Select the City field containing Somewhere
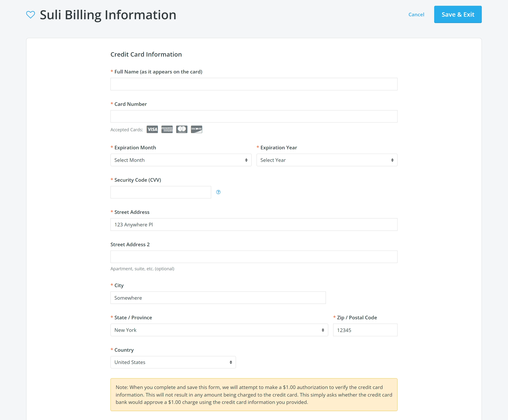Viewport: 508px width, 420px height. pos(218,298)
